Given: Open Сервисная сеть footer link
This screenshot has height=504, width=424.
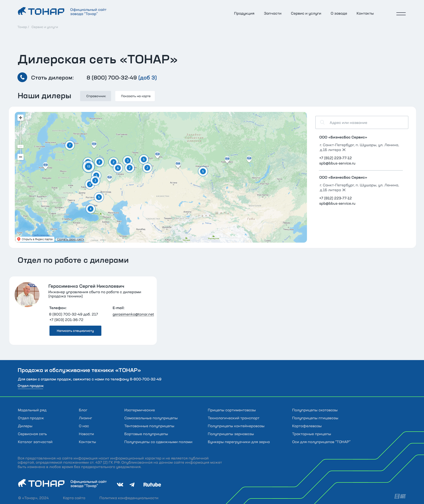Looking at the screenshot, I should pyautogui.click(x=32, y=434).
